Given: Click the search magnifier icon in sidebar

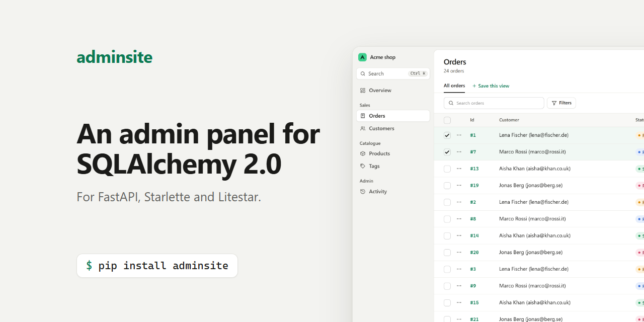Looking at the screenshot, I should pyautogui.click(x=363, y=73).
